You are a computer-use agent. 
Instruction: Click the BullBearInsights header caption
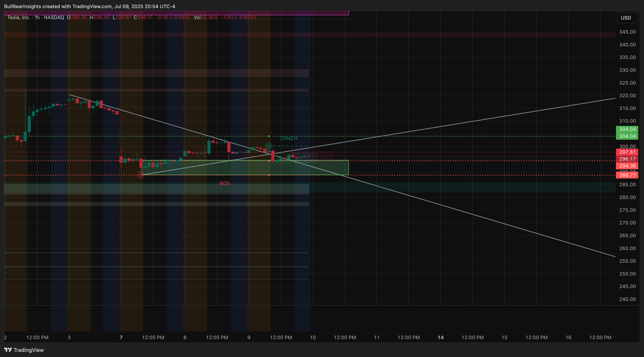pyautogui.click(x=89, y=6)
